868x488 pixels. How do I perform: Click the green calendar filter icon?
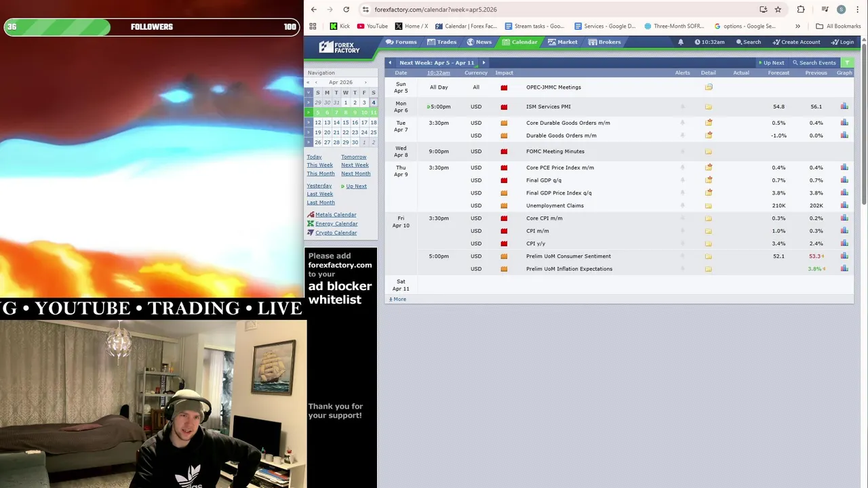point(847,62)
